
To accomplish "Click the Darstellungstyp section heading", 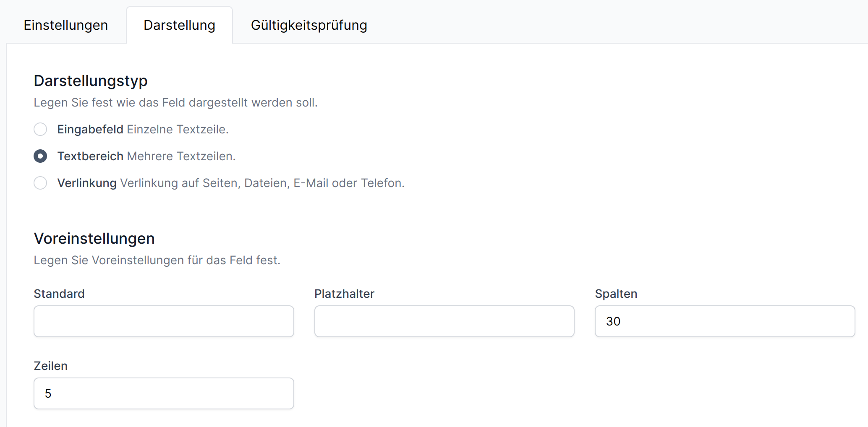I will (x=91, y=81).
